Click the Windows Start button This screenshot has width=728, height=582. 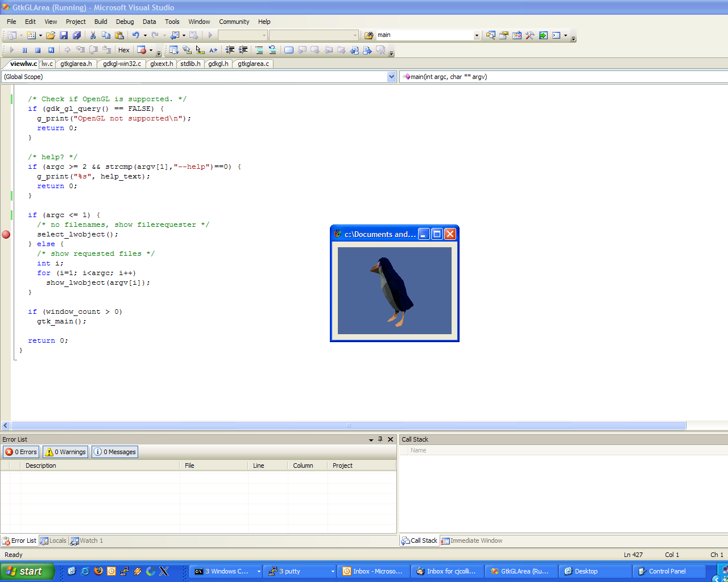tap(27, 571)
